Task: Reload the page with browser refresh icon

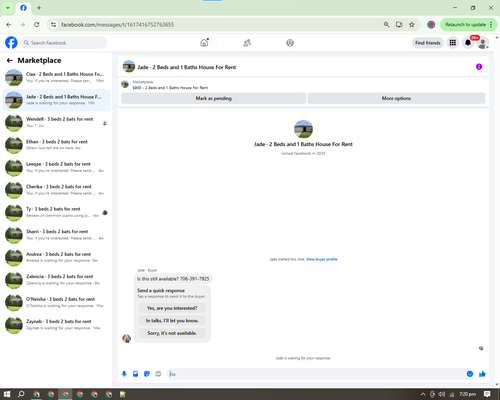Action: tap(37, 25)
